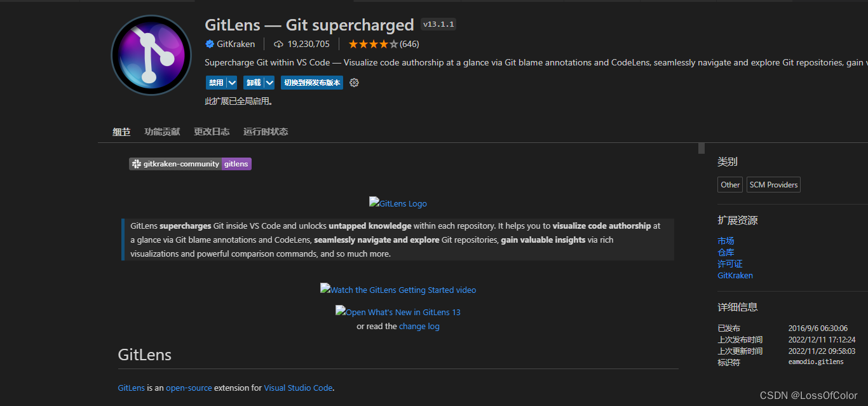This screenshot has height=406, width=868.
Task: Click the readme vertical scrollbar thumb
Action: (702, 149)
